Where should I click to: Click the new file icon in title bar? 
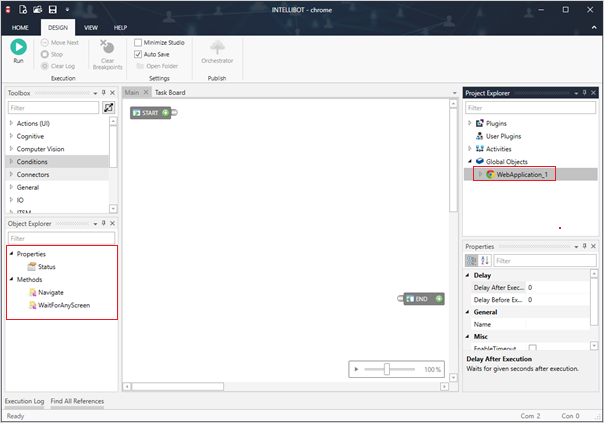(x=23, y=10)
